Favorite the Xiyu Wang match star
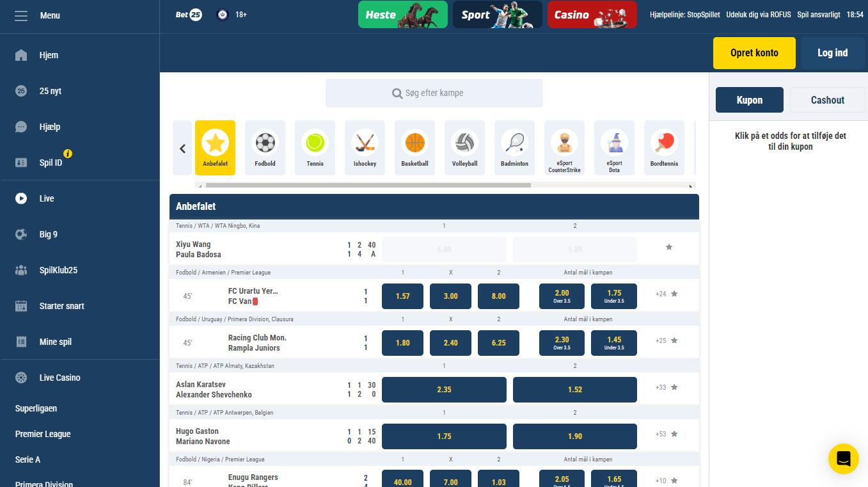Screen dimensions: 868x487 [669, 247]
